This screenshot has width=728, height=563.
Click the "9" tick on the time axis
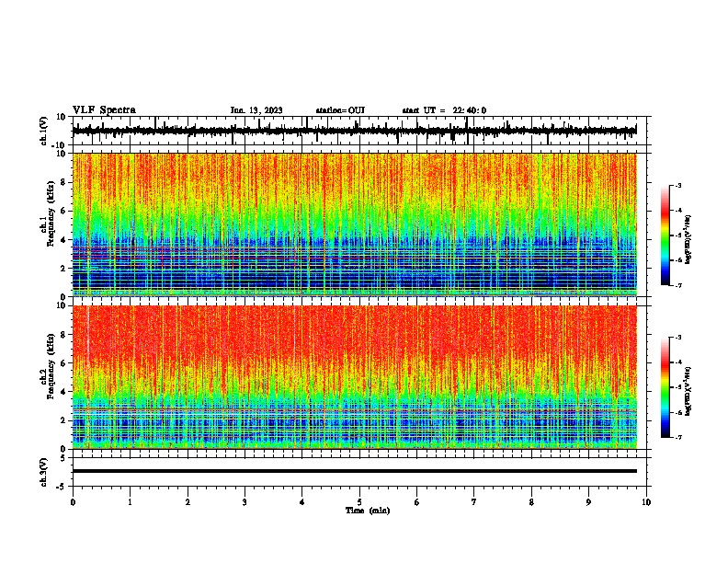tap(588, 502)
